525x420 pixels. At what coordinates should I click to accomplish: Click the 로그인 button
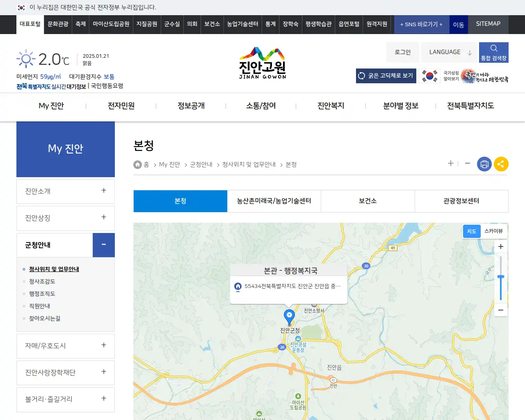(x=402, y=52)
